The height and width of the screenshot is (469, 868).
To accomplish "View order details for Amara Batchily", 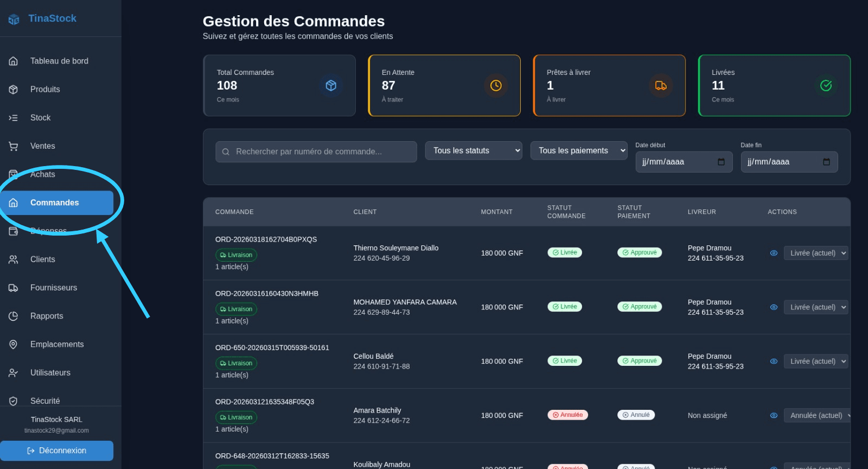I will pyautogui.click(x=774, y=415).
